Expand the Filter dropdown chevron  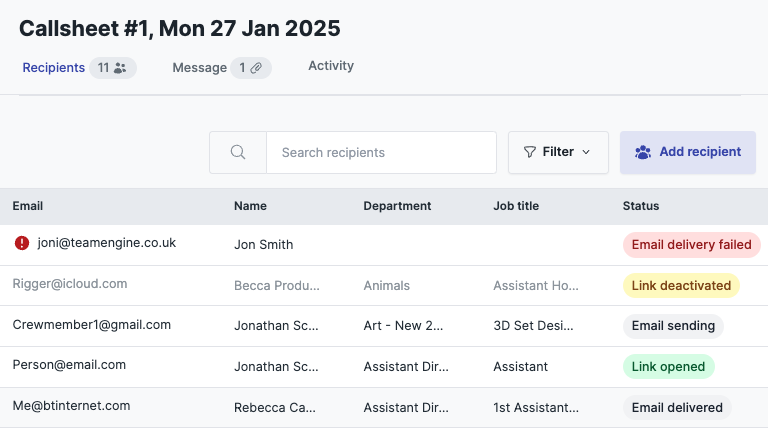[586, 152]
